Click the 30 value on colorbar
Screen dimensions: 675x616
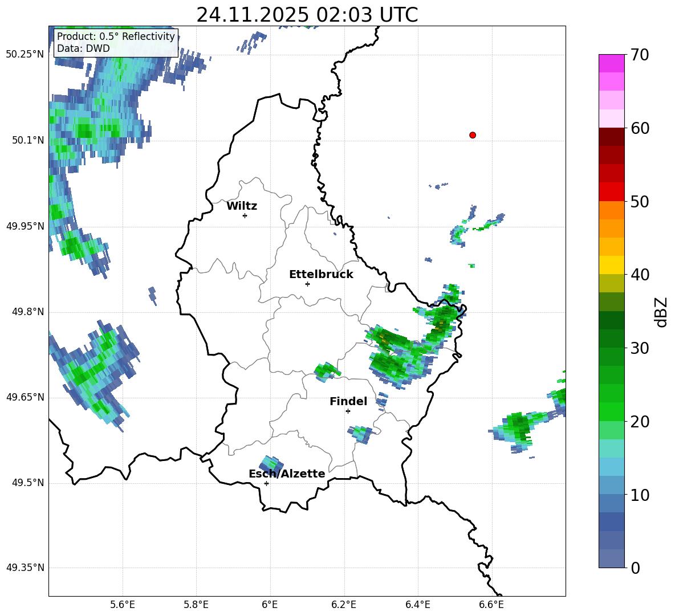640,348
